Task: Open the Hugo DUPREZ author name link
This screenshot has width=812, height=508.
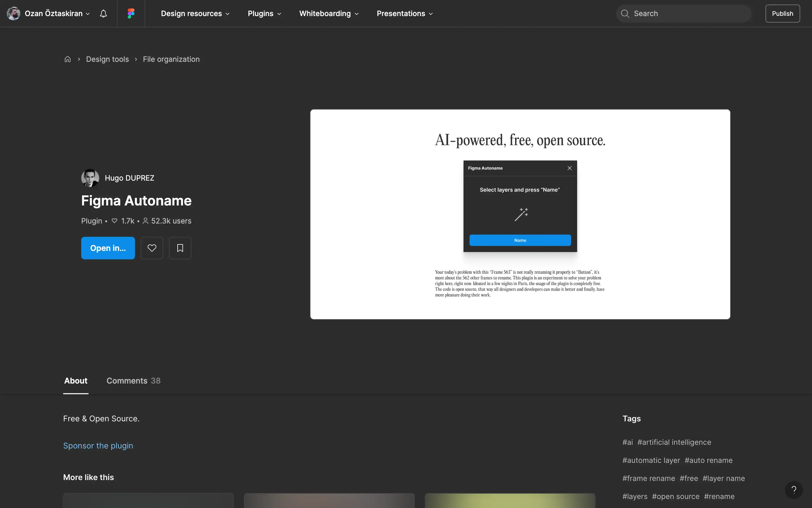Action: 129,178
